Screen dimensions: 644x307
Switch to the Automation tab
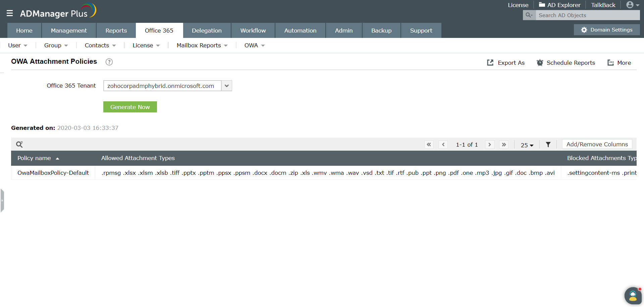coord(300,31)
